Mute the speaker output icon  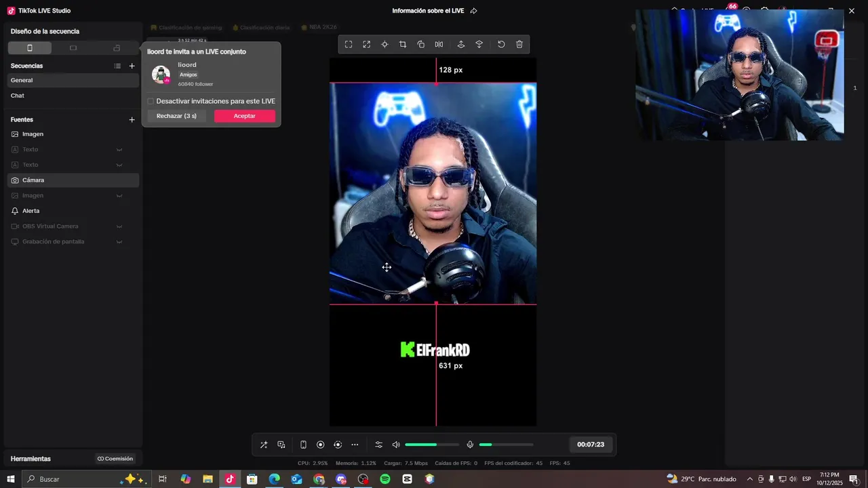coord(396,445)
